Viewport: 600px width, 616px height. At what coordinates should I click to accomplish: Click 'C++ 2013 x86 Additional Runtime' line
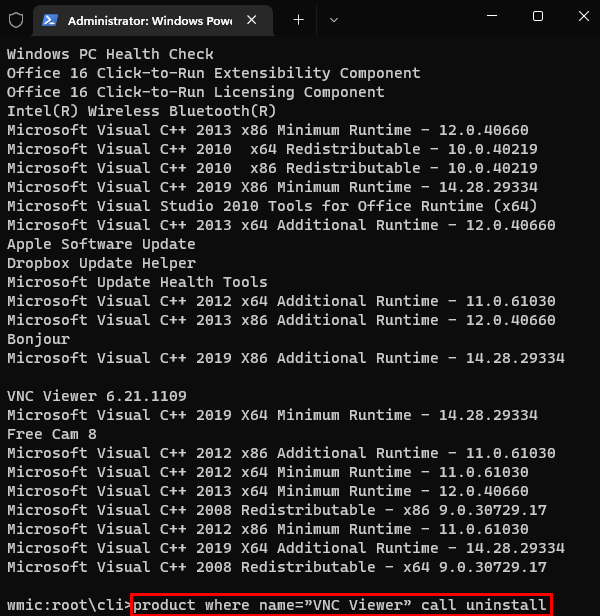(x=281, y=320)
